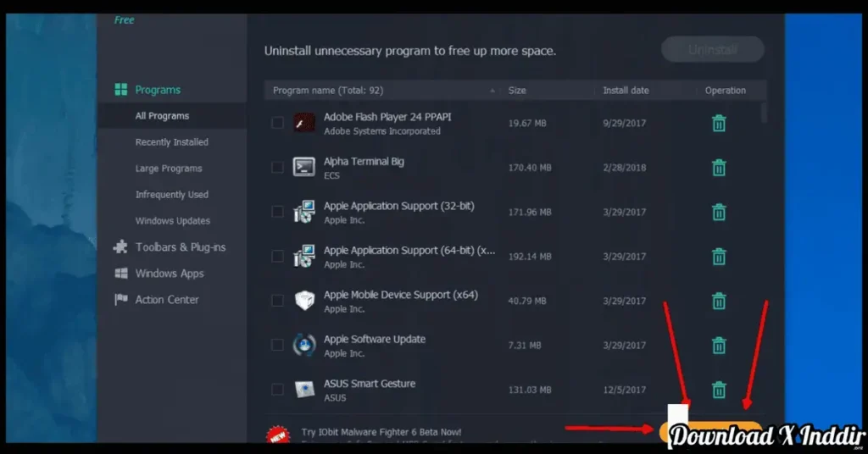868x454 pixels.
Task: Open Recently Installed list
Action: 171,142
